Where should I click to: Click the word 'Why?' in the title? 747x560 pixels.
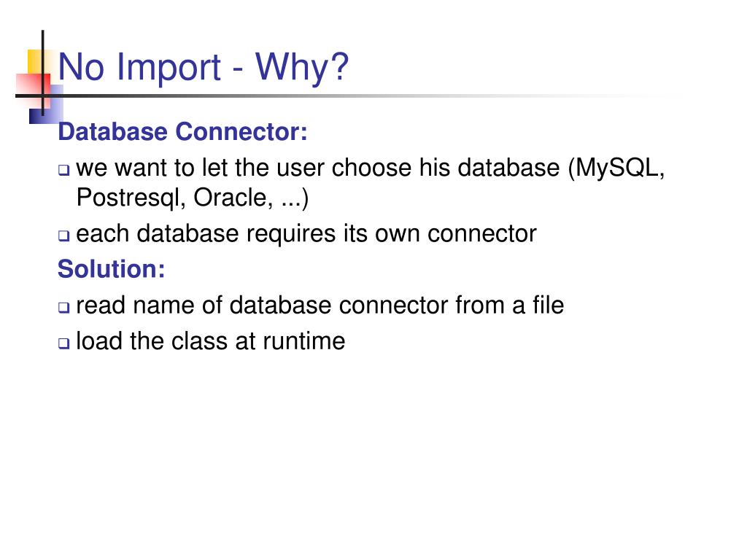tap(302, 68)
